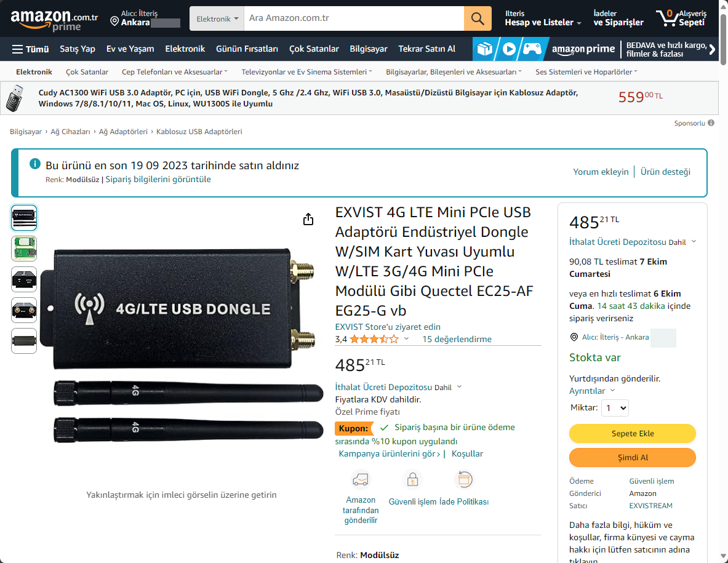728x563 pixels.
Task: Open Tekrar Satın Al menu item
Action: pyautogui.click(x=426, y=49)
